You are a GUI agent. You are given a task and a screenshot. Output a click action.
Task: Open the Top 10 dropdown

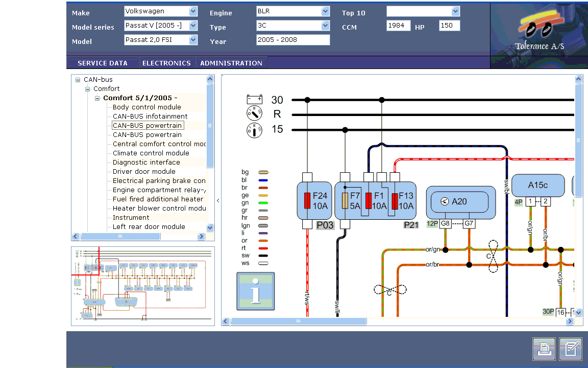coord(456,11)
